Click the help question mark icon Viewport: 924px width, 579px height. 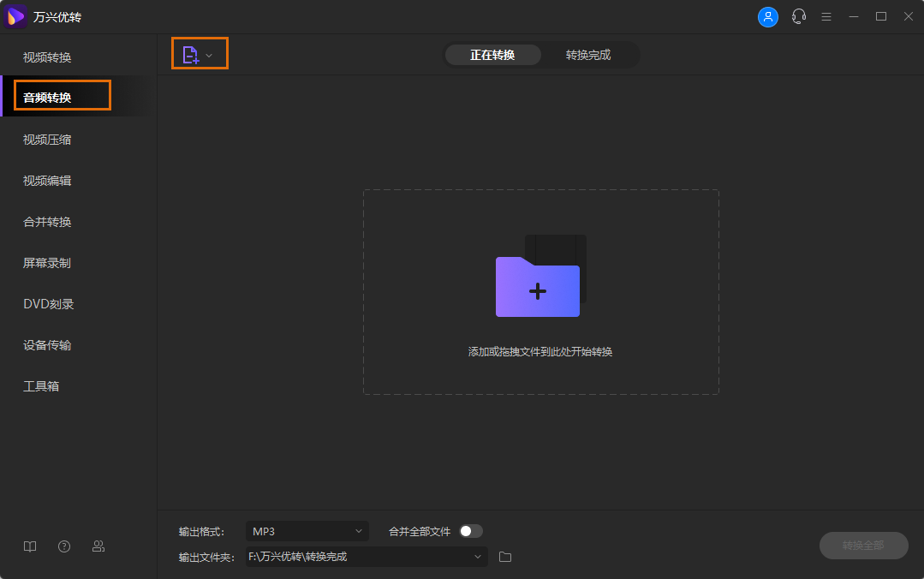(x=63, y=546)
